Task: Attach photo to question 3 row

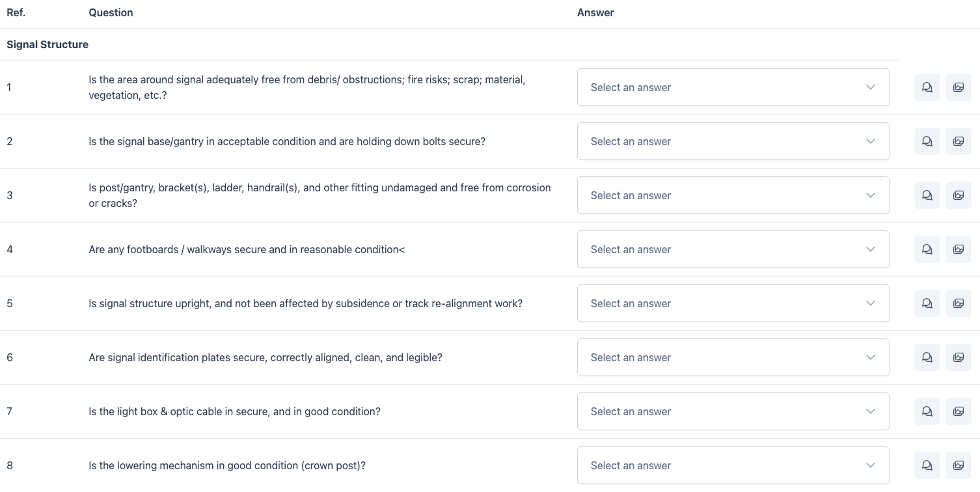Action: click(x=958, y=195)
